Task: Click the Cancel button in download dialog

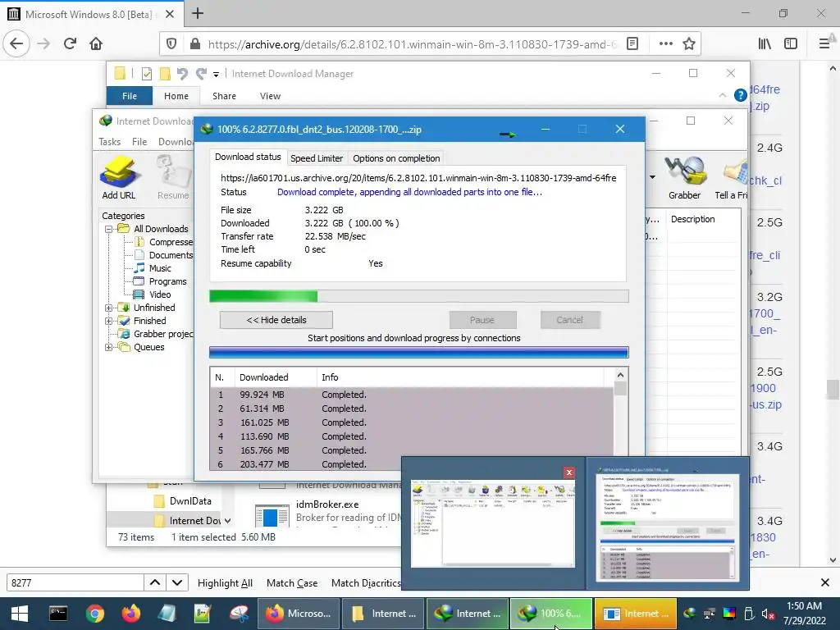Action: click(569, 320)
